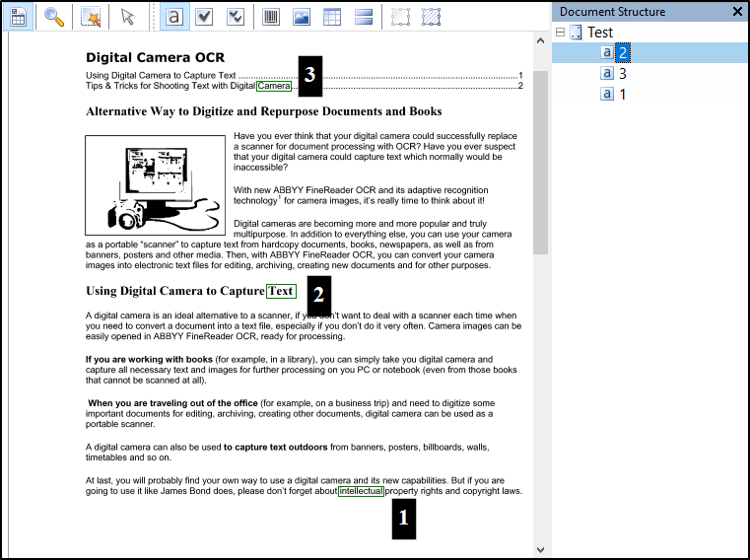750x560 pixels.
Task: Activate the text field 'a' tool
Action: tap(174, 17)
